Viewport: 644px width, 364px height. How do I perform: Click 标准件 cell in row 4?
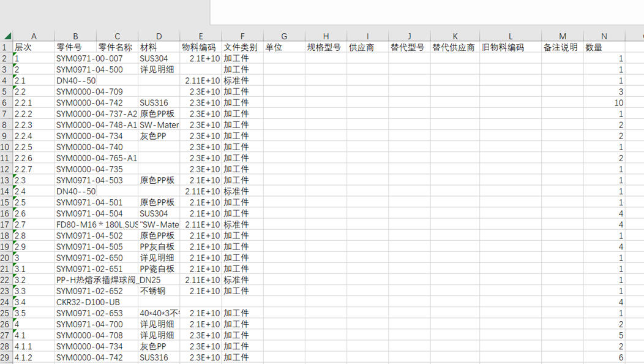[x=242, y=81]
